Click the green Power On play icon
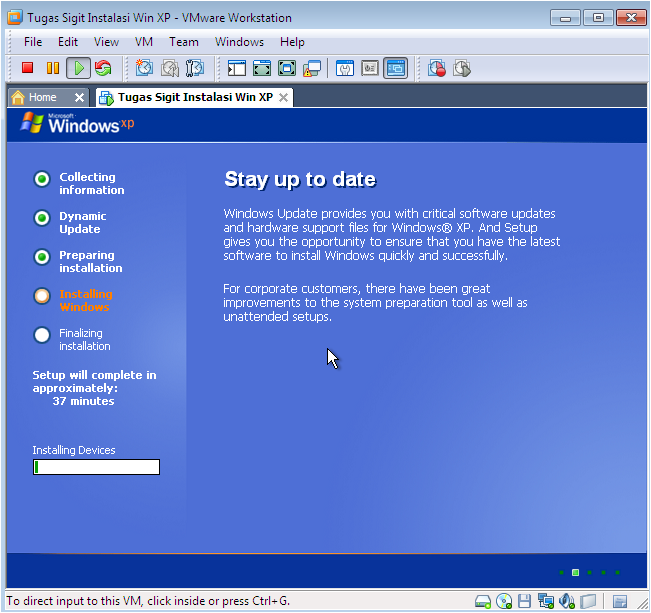Image resolution: width=651 pixels, height=613 pixels. click(x=78, y=68)
